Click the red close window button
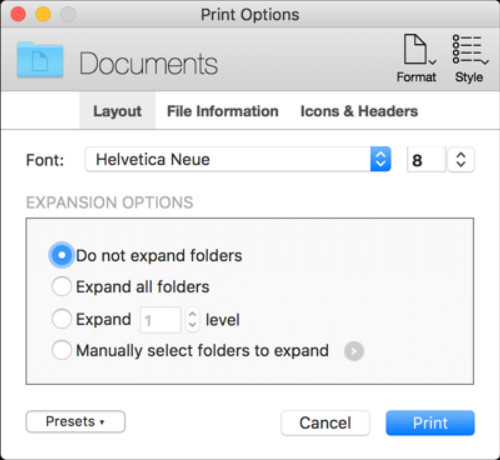Screen dimensions: 500x460 tap(18, 14)
